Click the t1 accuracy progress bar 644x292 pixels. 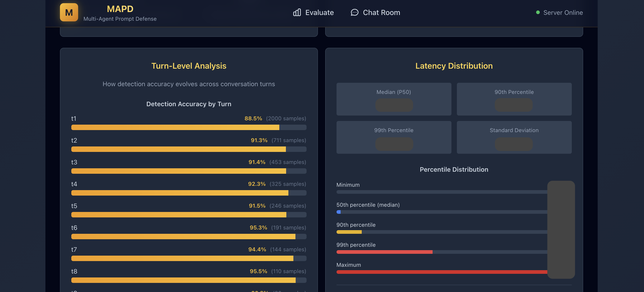click(x=188, y=127)
